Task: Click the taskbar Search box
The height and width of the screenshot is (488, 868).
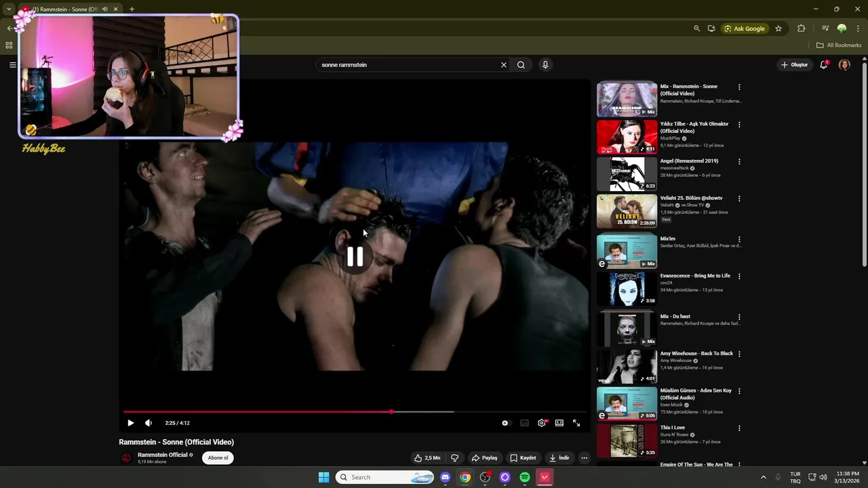Action: 385,477
